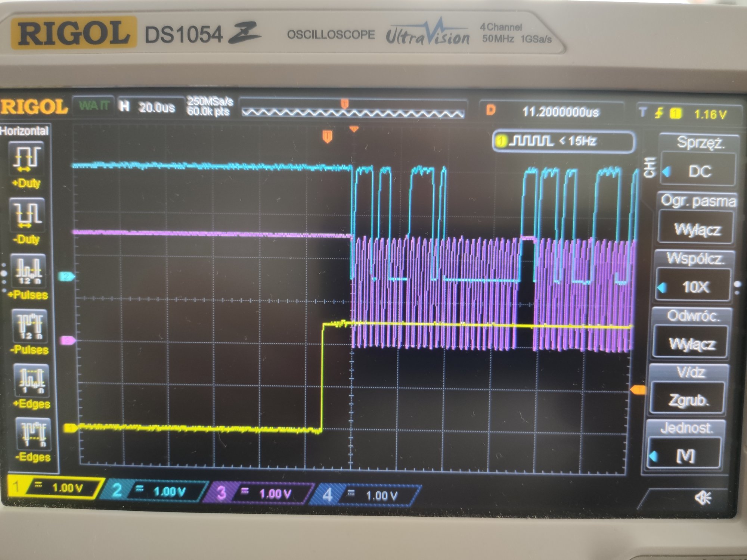This screenshot has height=560, width=747.
Task: Click the trigger level 1.16V readout
Action: [x=710, y=114]
